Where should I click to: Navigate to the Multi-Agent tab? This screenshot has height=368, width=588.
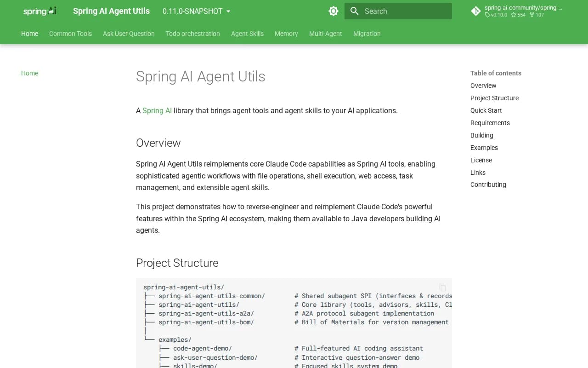pyautogui.click(x=326, y=34)
